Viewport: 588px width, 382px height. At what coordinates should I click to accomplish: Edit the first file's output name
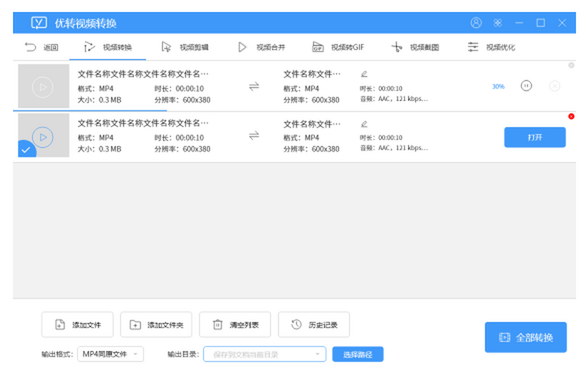coord(364,74)
